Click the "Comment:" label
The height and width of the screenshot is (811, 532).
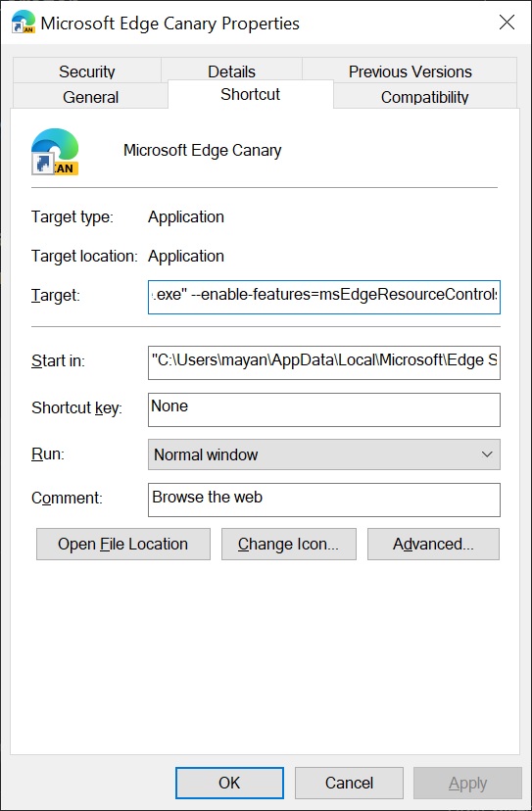[x=67, y=499]
